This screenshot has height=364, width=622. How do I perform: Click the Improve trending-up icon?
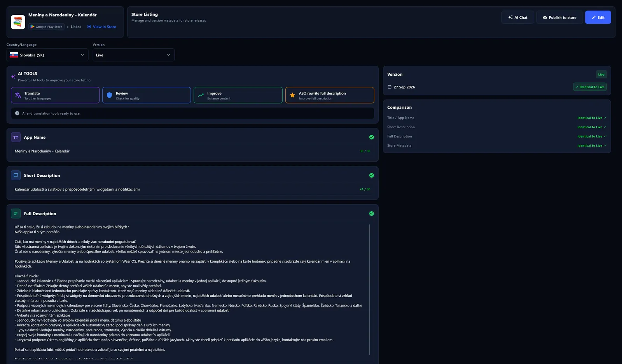click(201, 95)
